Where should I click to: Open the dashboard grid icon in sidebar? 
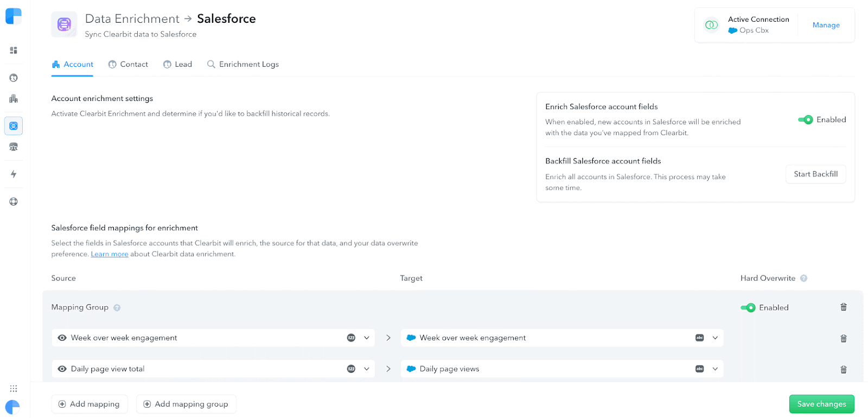tap(14, 50)
